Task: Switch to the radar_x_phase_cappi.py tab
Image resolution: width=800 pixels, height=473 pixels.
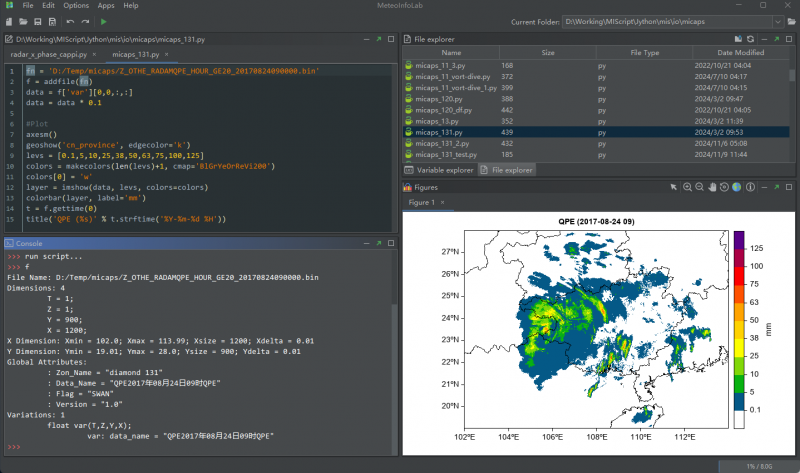Action: point(48,54)
